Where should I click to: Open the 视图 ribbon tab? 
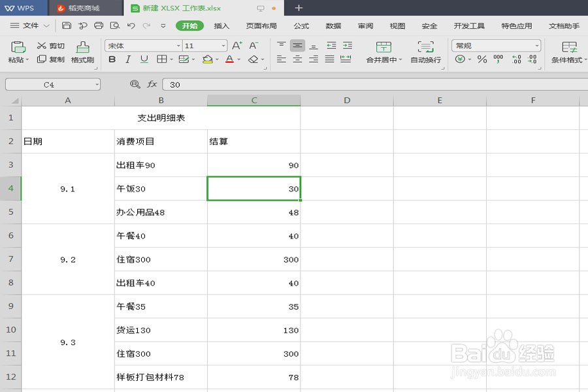[397, 25]
